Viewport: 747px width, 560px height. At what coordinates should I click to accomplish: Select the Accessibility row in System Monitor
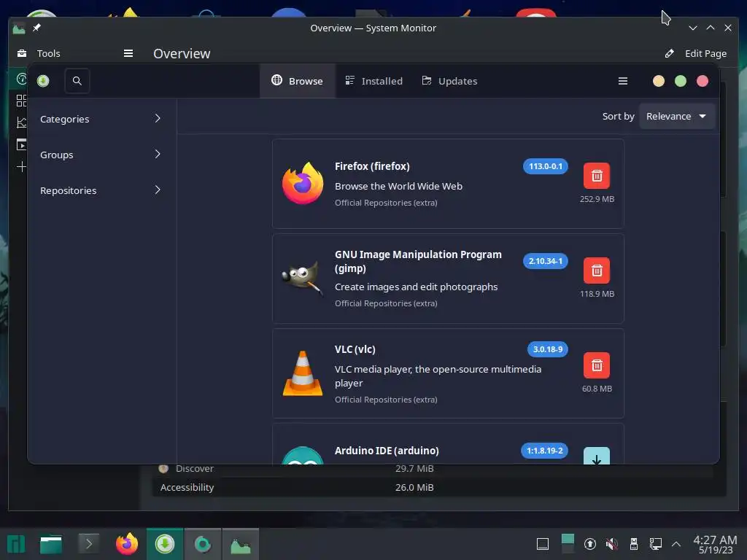point(433,488)
